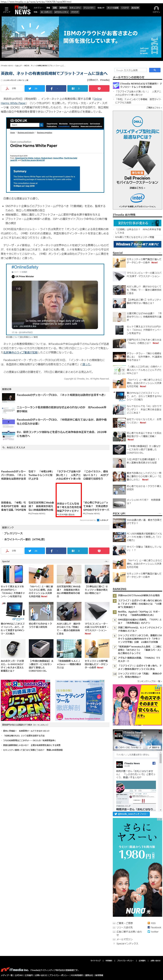163x980 pixels.
Task: Open the 速報 navigation tab
Action: [x=48, y=8]
